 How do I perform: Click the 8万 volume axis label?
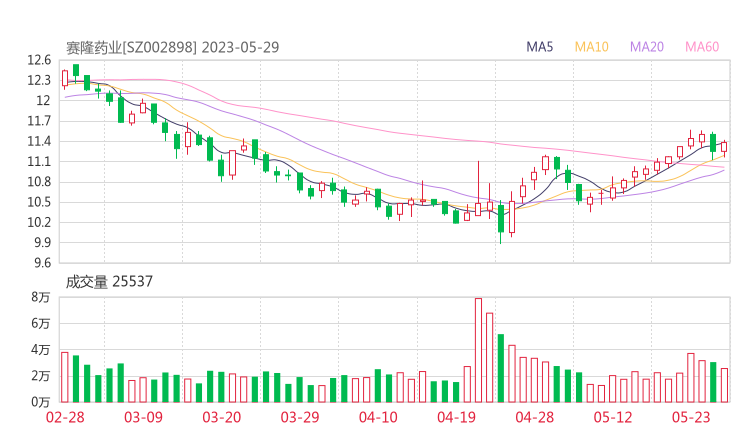click(41, 297)
